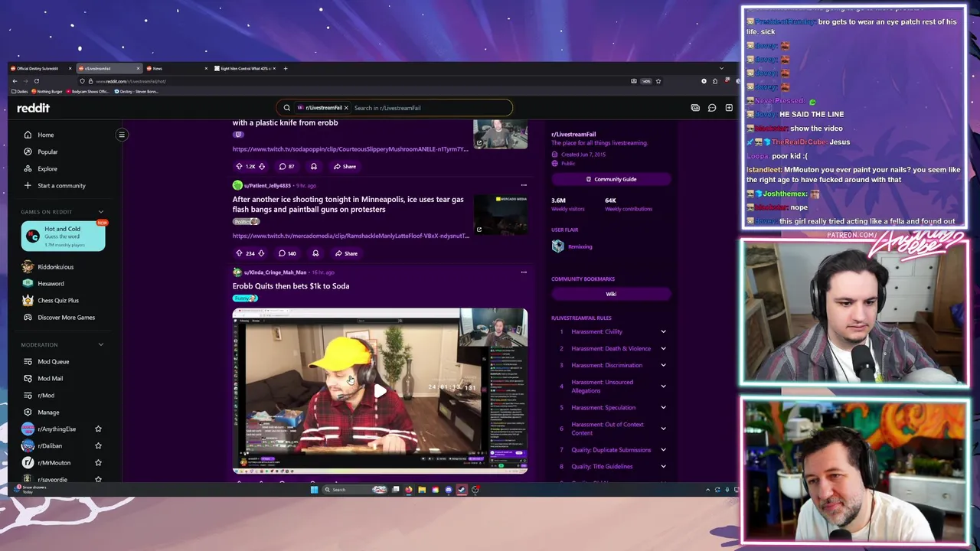
Task: Open the ice shooting post thumbnail
Action: coord(501,214)
